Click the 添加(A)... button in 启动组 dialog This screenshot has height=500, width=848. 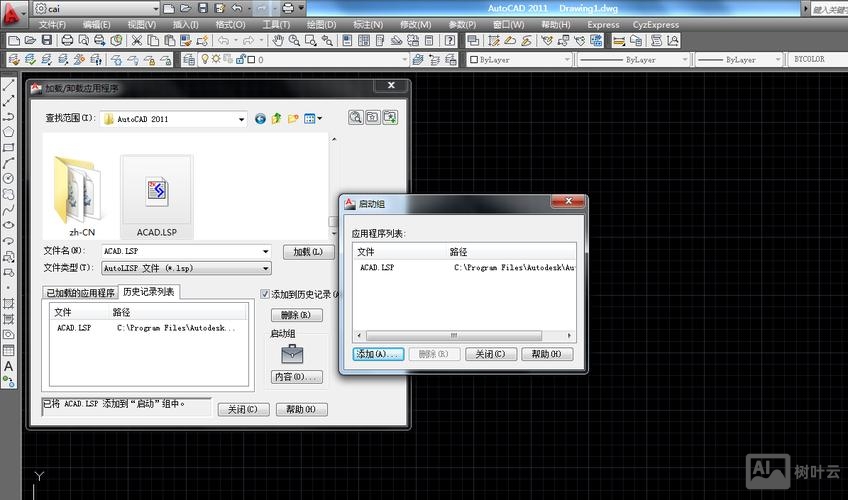pos(378,354)
